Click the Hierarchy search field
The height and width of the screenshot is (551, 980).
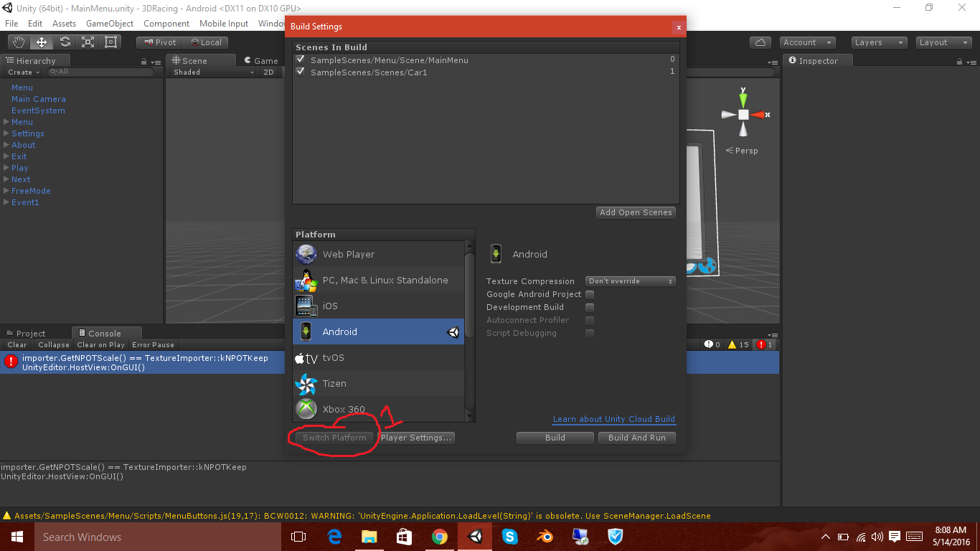100,72
